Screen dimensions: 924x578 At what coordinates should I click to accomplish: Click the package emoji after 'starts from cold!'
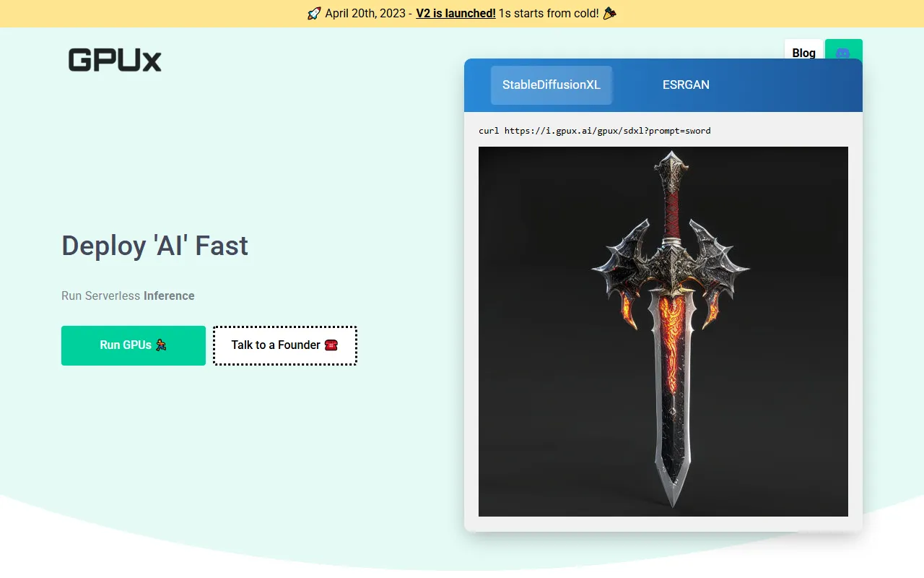click(x=609, y=13)
